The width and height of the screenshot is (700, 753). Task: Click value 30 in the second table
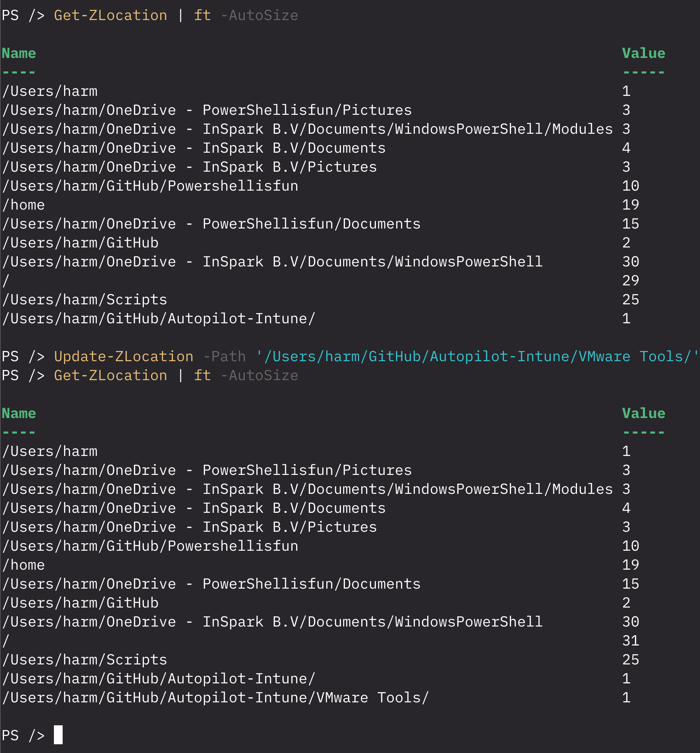click(630, 621)
